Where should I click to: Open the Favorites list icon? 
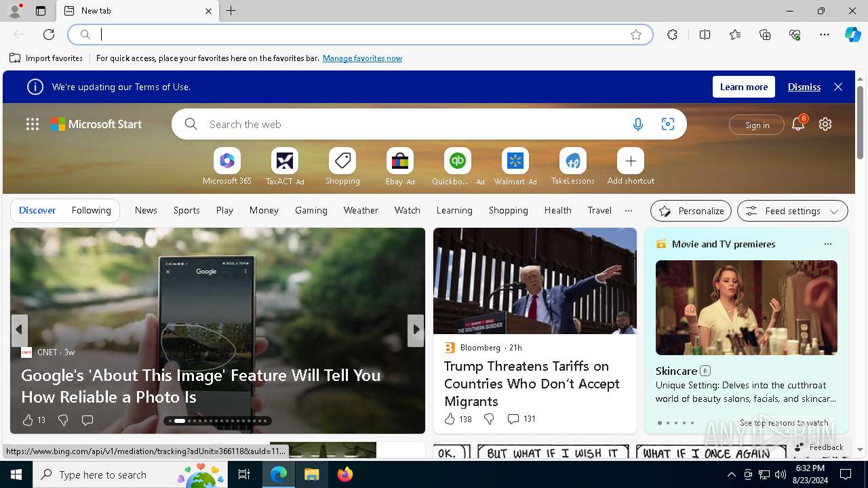[x=735, y=35]
